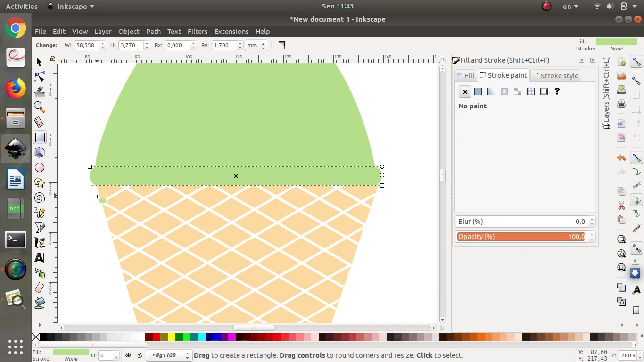Choose Swatch paint button
This screenshot has height=362, width=644.
pos(544,91)
